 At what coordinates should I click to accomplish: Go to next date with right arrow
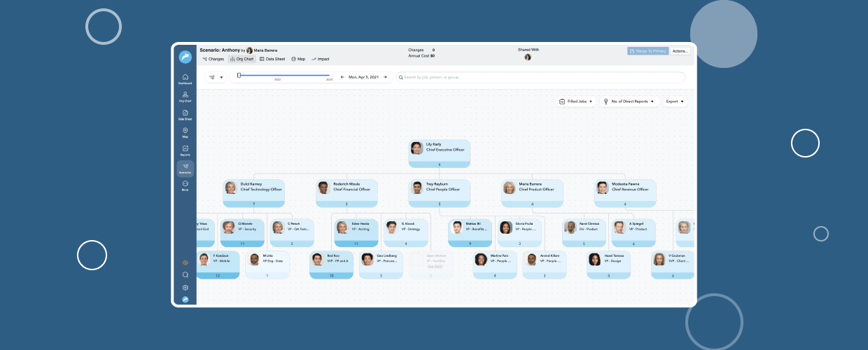click(x=385, y=77)
